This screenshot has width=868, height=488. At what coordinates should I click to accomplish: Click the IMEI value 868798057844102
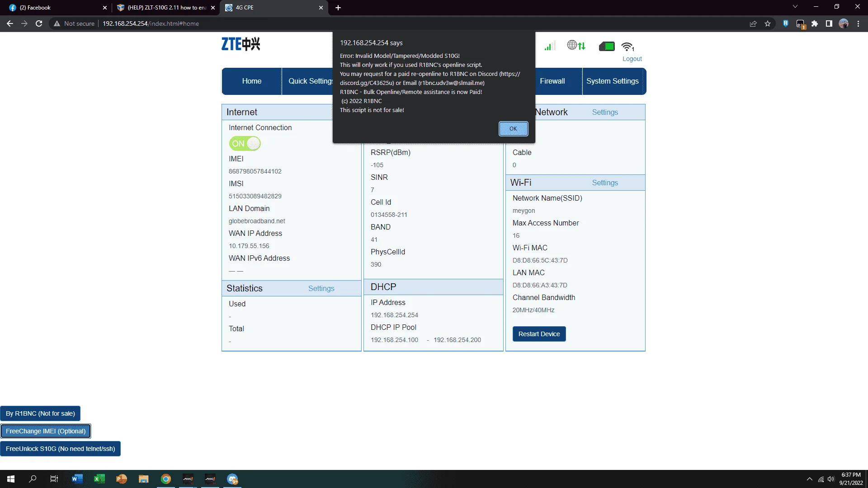point(255,171)
